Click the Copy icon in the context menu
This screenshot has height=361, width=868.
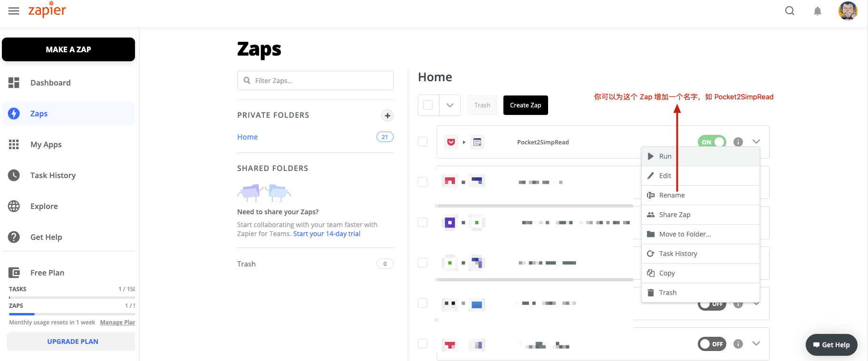[x=651, y=273]
